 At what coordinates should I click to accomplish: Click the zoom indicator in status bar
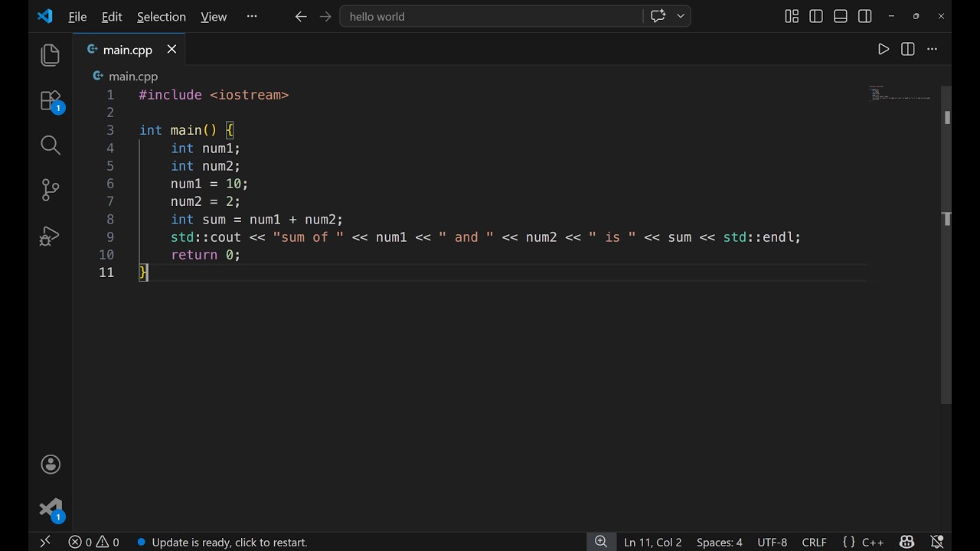point(601,542)
